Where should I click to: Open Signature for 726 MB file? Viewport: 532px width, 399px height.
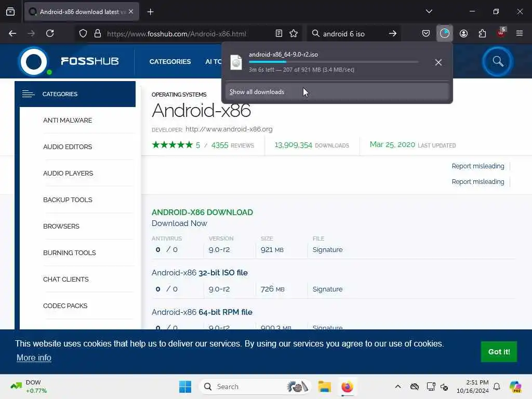[327, 289]
